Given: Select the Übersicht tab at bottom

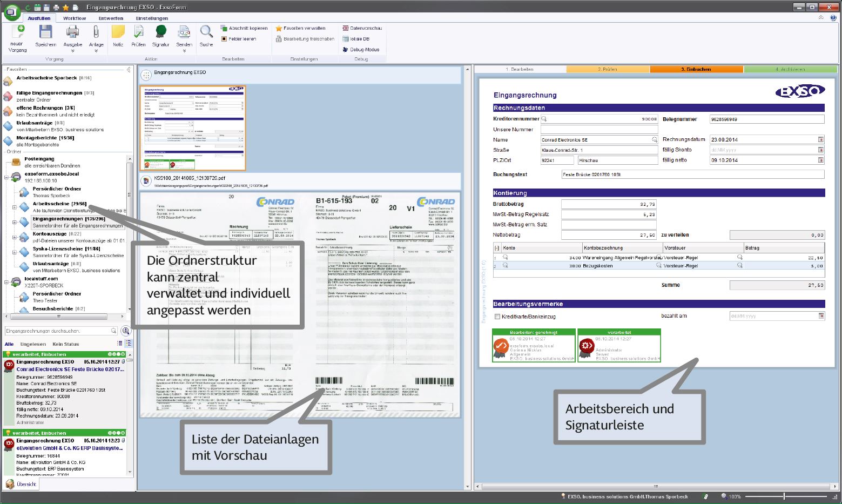Looking at the screenshot, I should click(21, 484).
